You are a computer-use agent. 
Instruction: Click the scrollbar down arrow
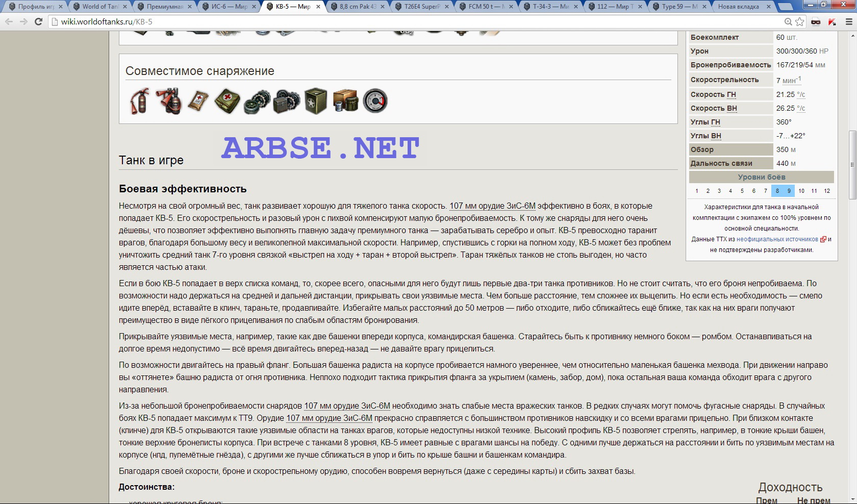tap(851, 500)
